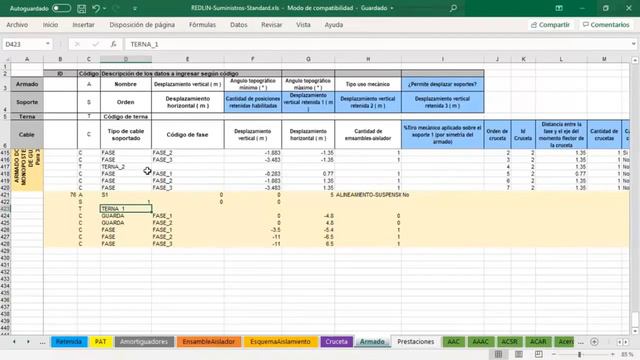Screen dimensions: 640x360
Task: Click the Cancel (X) formula bar icon
Action: [77, 44]
